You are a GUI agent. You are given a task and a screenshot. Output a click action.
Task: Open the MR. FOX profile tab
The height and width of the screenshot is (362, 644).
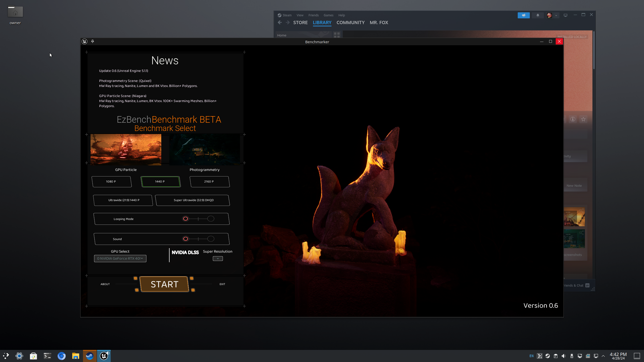379,23
